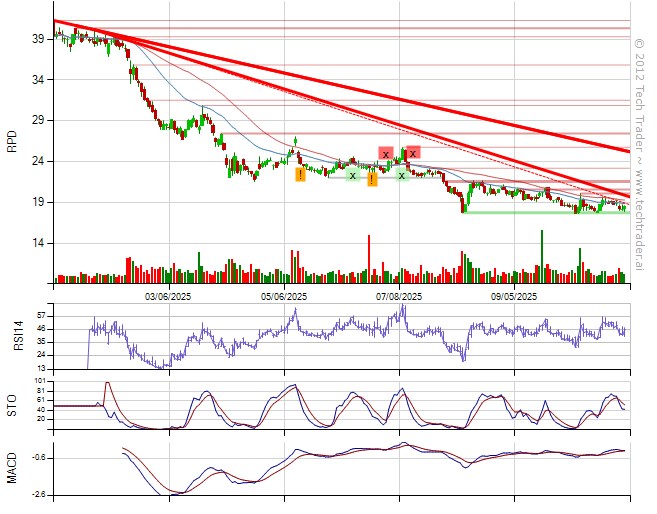This screenshot has height=514, width=657.
Task: Click the second orange exclamation alert marker
Action: [x=372, y=180]
